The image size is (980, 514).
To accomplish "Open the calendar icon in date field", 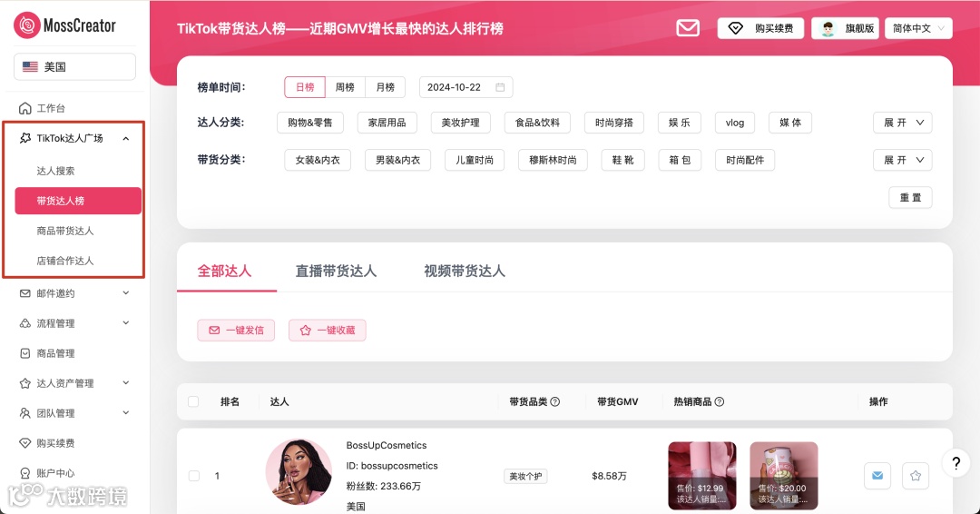I will pyautogui.click(x=500, y=87).
